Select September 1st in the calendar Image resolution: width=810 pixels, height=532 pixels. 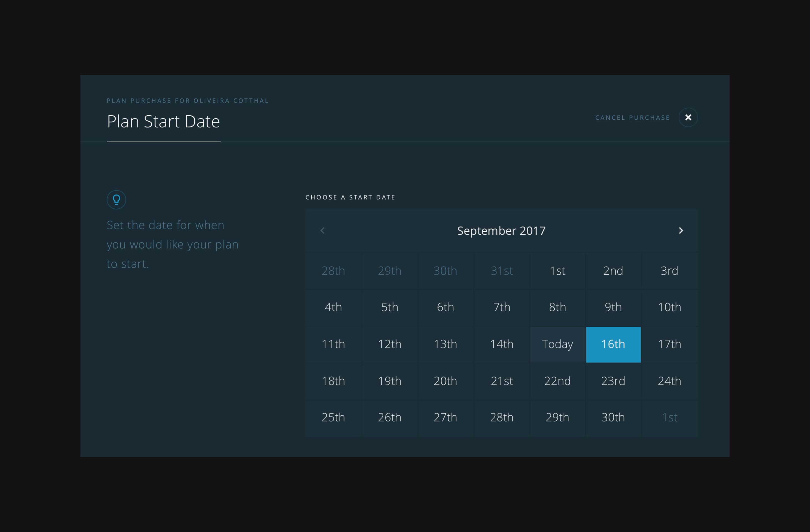click(x=557, y=271)
